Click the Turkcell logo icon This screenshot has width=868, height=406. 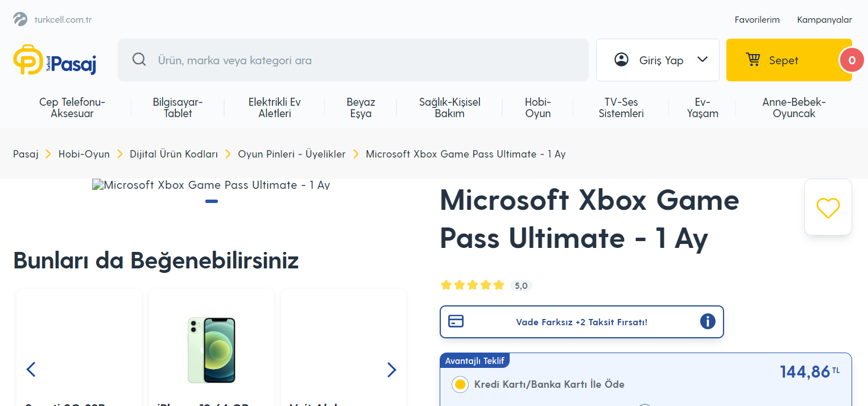click(x=20, y=19)
